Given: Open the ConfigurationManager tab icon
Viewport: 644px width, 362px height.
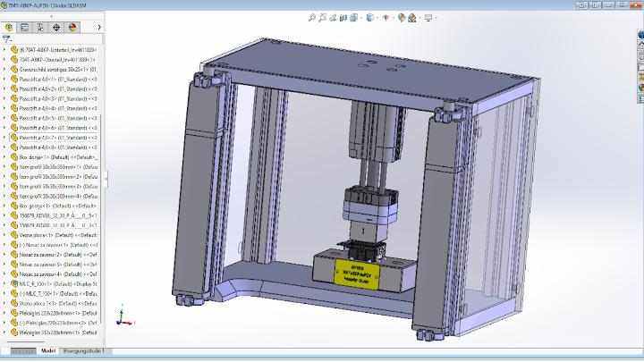Looking at the screenshot, I should pyautogui.click(x=41, y=27).
